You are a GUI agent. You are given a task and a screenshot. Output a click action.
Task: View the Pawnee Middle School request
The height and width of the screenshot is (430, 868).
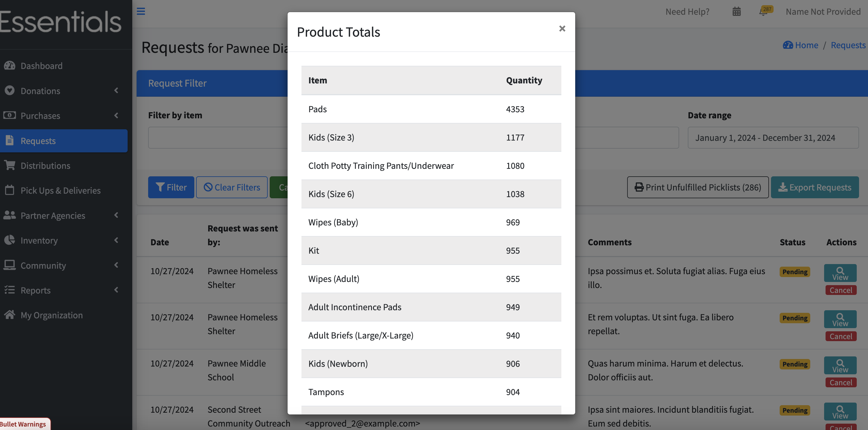[x=840, y=365]
